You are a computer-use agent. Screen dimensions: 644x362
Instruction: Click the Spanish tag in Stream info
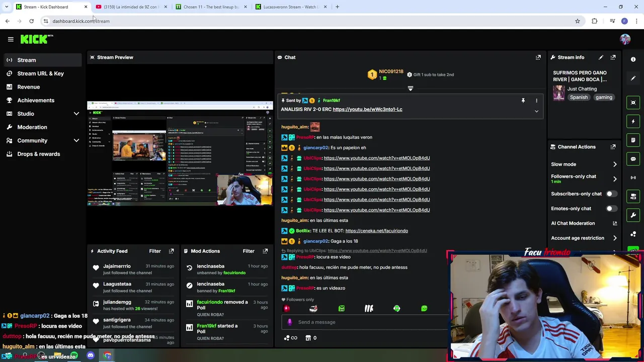pyautogui.click(x=579, y=98)
